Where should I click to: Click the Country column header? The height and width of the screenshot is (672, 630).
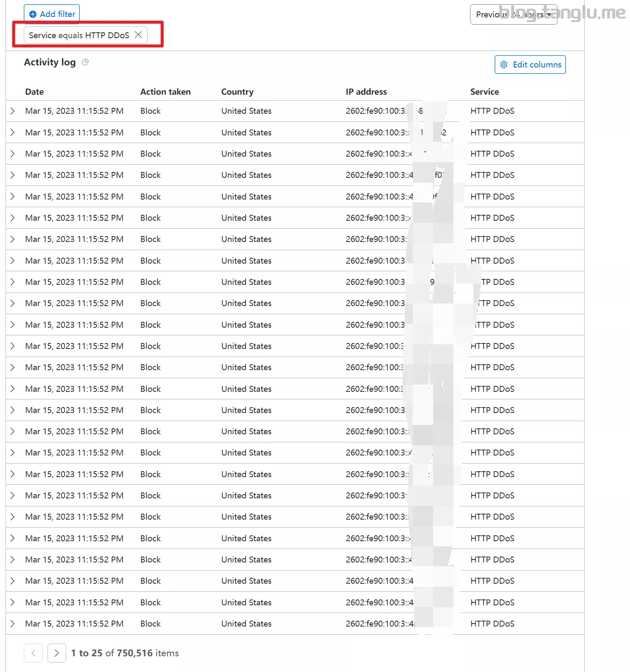pyautogui.click(x=237, y=92)
